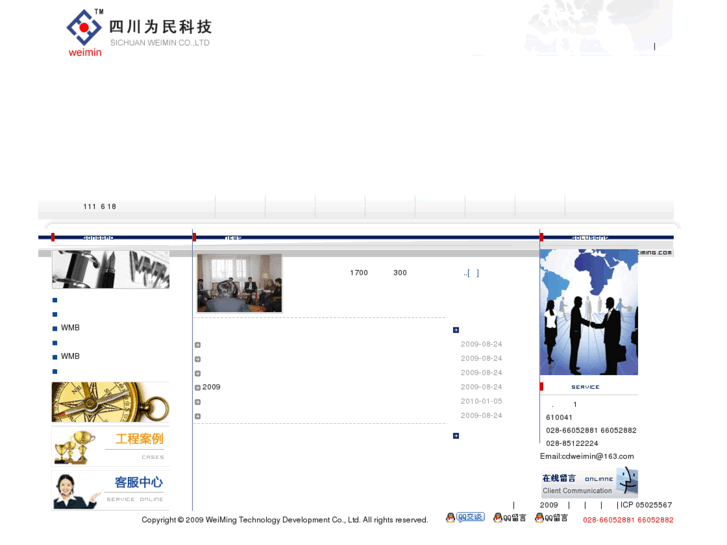This screenshot has width=727, height=545.
Task: Select the first WMB link in left list
Action: click(70, 327)
